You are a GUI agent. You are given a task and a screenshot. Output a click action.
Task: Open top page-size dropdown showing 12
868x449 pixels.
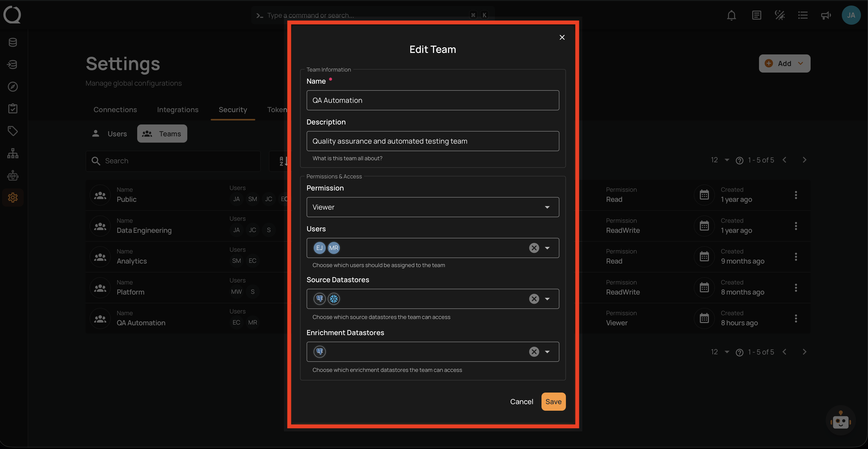(x=720, y=160)
